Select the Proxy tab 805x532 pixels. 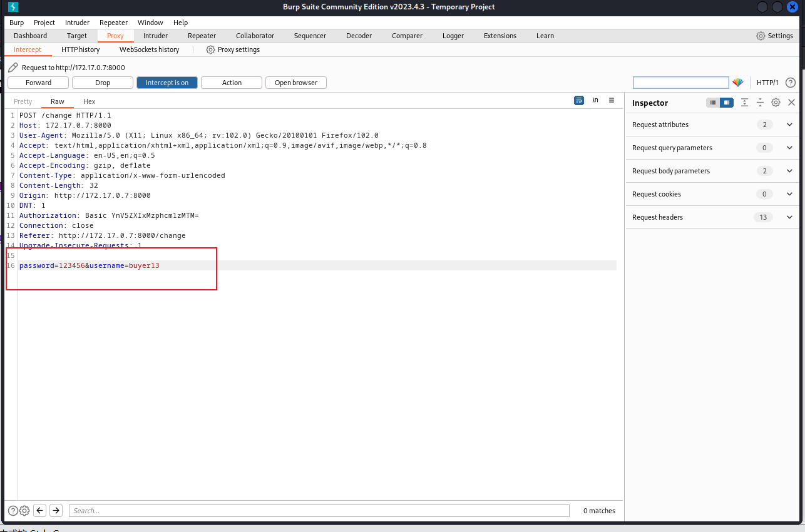(115, 36)
